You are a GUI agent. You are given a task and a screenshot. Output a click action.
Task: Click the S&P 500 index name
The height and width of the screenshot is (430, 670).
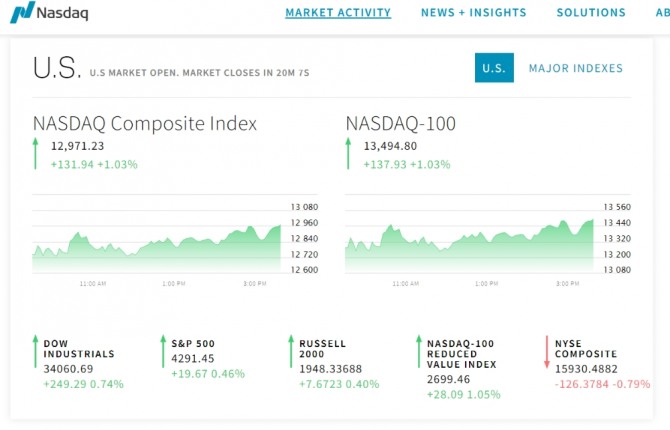pos(193,343)
